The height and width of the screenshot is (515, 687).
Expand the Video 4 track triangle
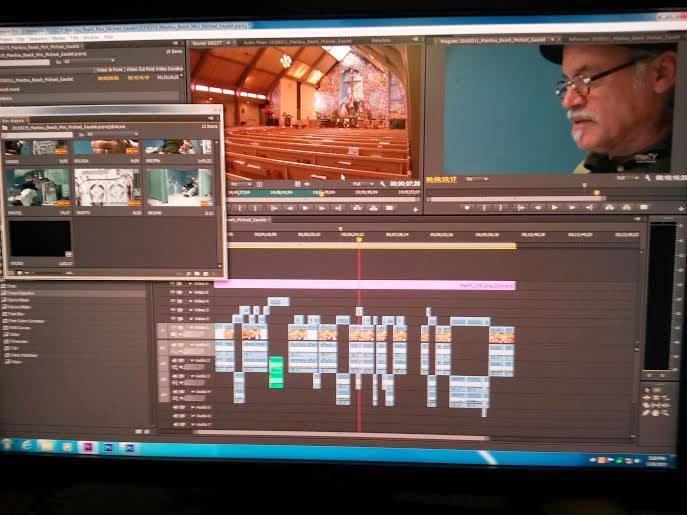(x=191, y=301)
